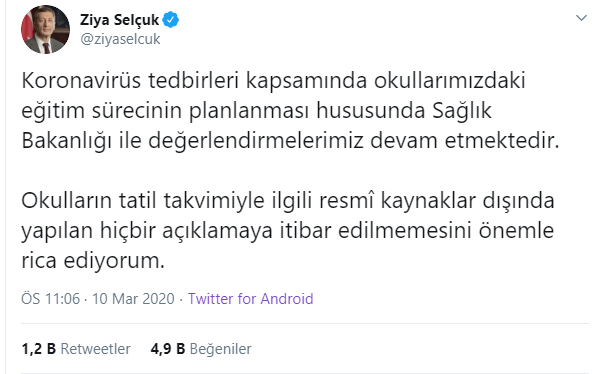Click the word Bakanlığı in tweet text

click(67, 141)
